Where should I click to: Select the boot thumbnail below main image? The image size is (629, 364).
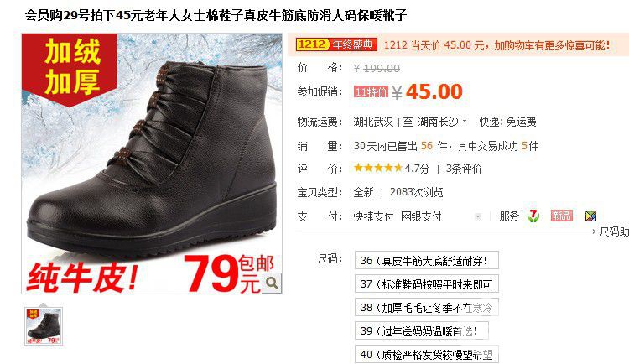click(x=44, y=326)
